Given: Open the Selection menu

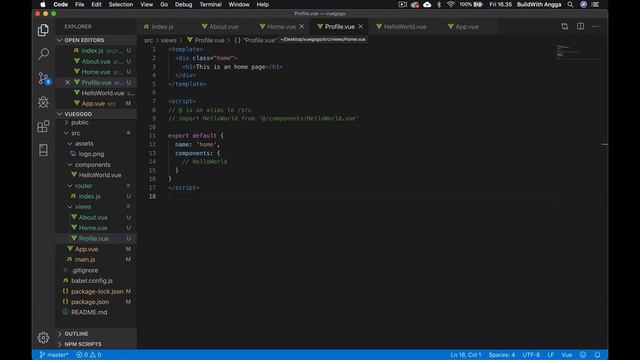Looking at the screenshot, I should pyautogui.click(x=120, y=4).
